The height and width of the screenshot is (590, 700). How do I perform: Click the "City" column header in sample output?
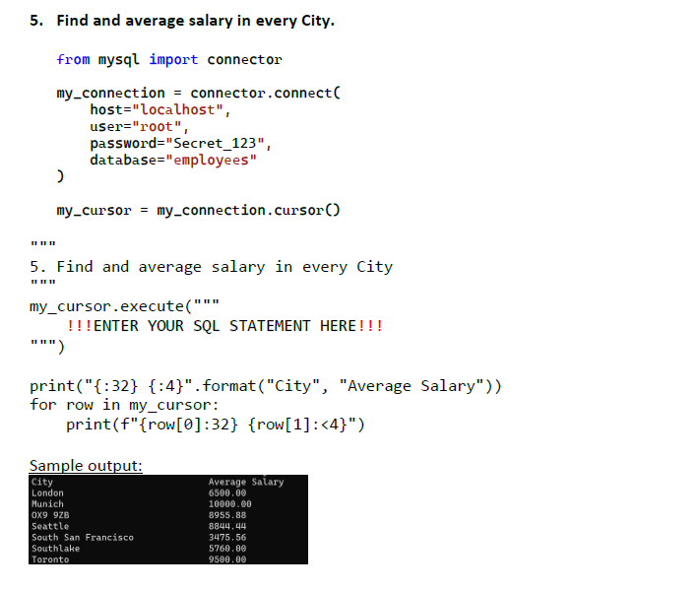[42, 482]
